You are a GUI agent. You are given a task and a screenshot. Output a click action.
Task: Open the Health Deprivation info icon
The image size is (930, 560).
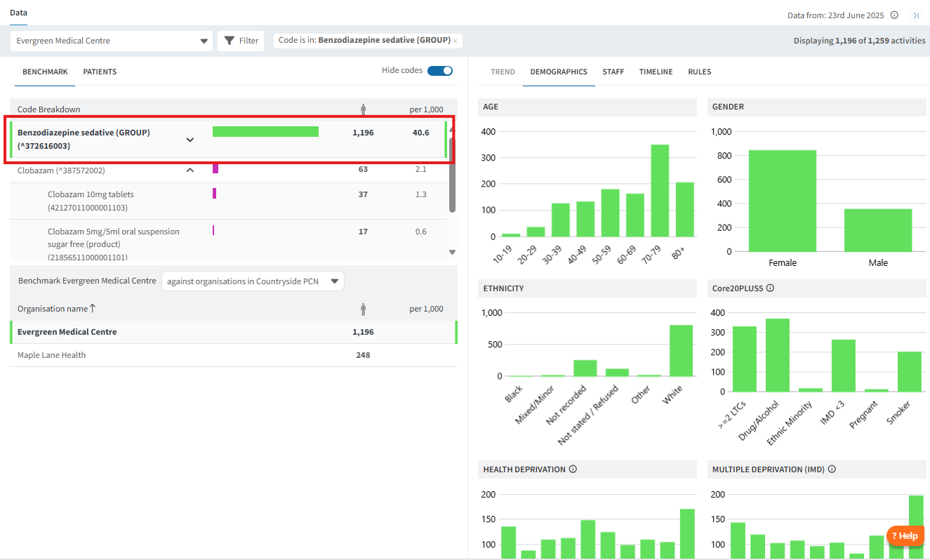point(573,469)
